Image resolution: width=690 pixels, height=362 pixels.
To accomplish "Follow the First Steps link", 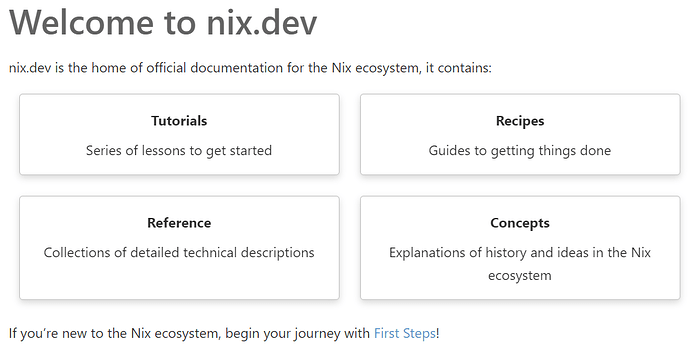I will tap(405, 333).
